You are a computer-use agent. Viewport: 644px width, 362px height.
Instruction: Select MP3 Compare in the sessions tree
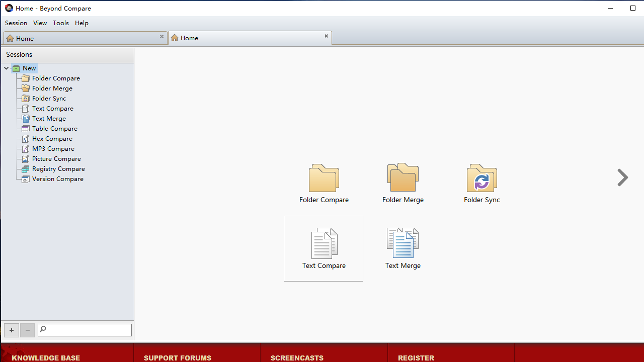pyautogui.click(x=53, y=149)
